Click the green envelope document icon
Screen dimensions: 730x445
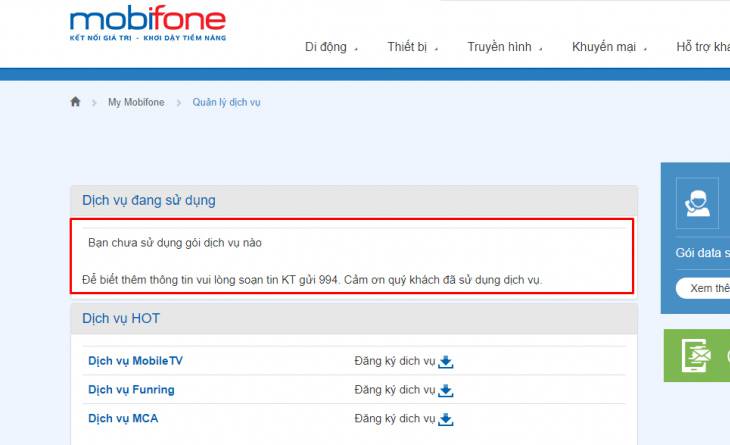click(696, 355)
